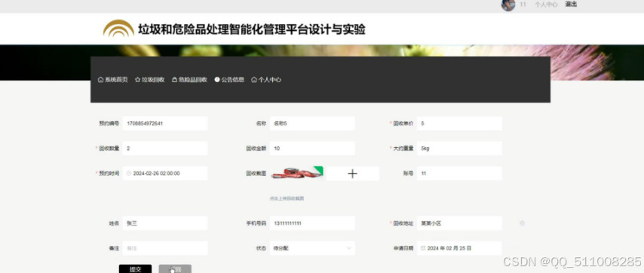Click the 大约重量 field showing 5kg
This screenshot has height=273, width=644.
(459, 149)
